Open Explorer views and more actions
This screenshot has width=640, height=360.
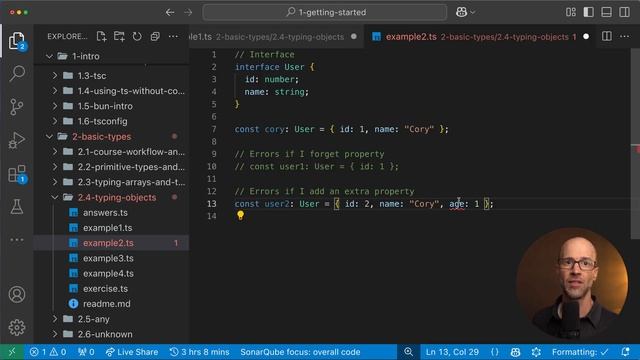point(173,37)
